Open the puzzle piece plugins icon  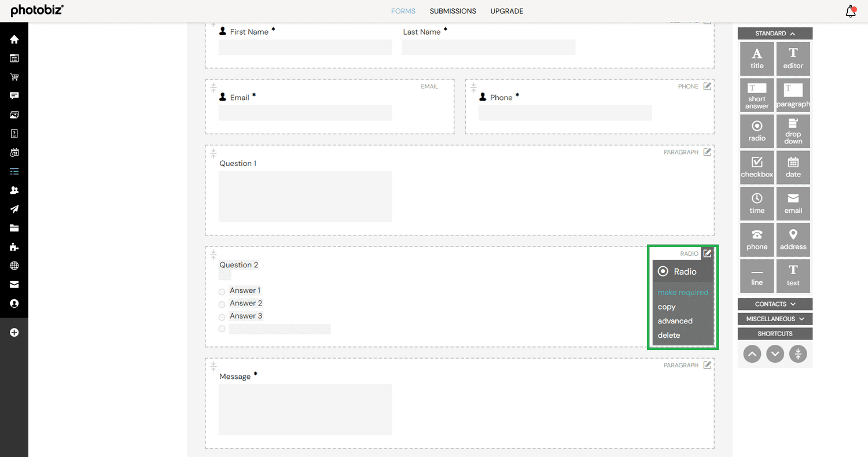(14, 247)
